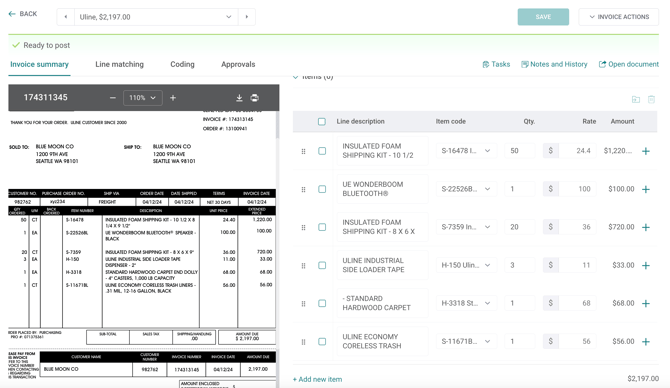Open the Uline, $2,197.00 invoice selector
Image resolution: width=670 pixels, height=388 pixels.
pos(156,17)
